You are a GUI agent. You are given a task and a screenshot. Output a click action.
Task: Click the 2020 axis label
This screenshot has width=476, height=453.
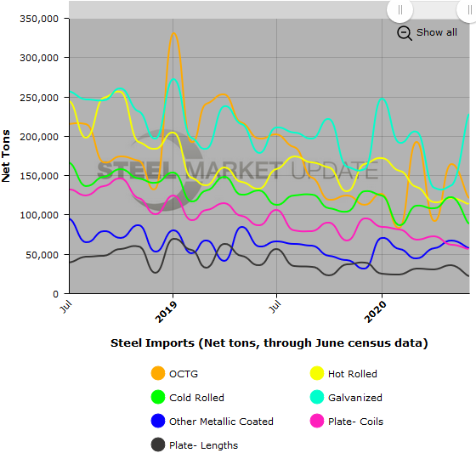[375, 312]
